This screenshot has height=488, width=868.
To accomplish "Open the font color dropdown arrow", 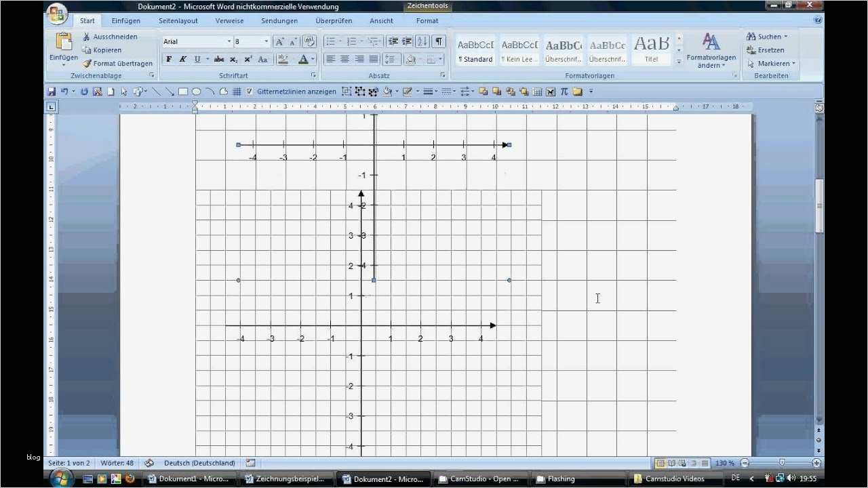I will pyautogui.click(x=313, y=60).
